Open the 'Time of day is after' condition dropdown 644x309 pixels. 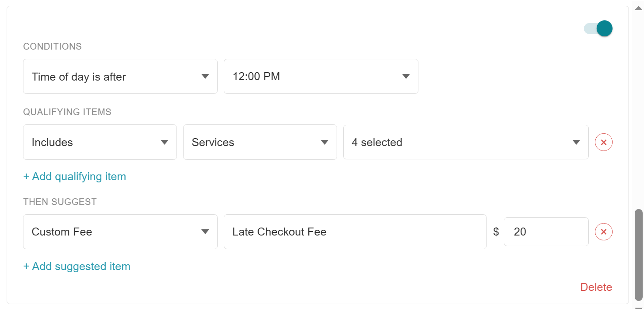[x=120, y=77]
